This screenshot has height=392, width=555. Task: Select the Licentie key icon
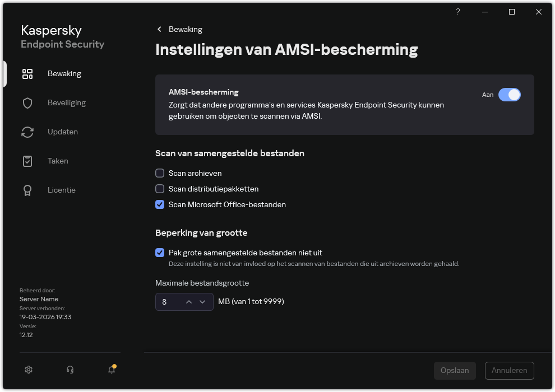[27, 190]
